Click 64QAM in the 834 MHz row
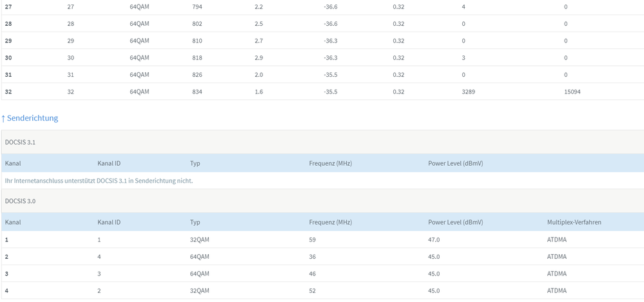This screenshot has width=644, height=302. tap(139, 92)
